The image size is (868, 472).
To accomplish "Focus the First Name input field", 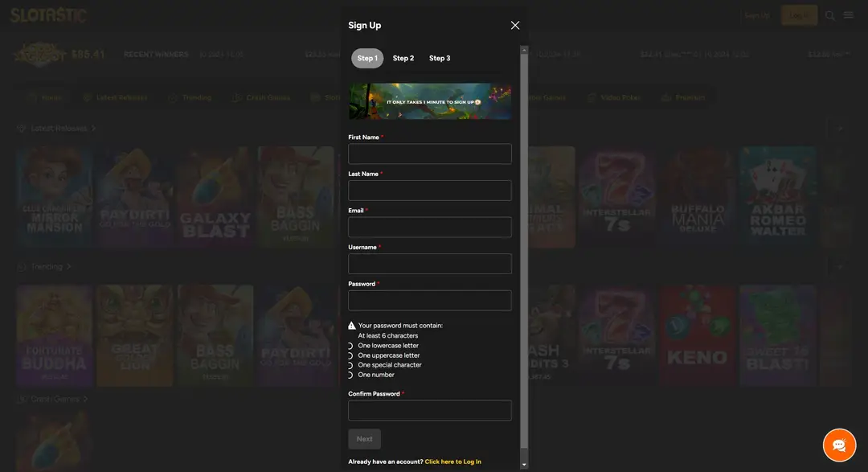I will click(x=430, y=154).
